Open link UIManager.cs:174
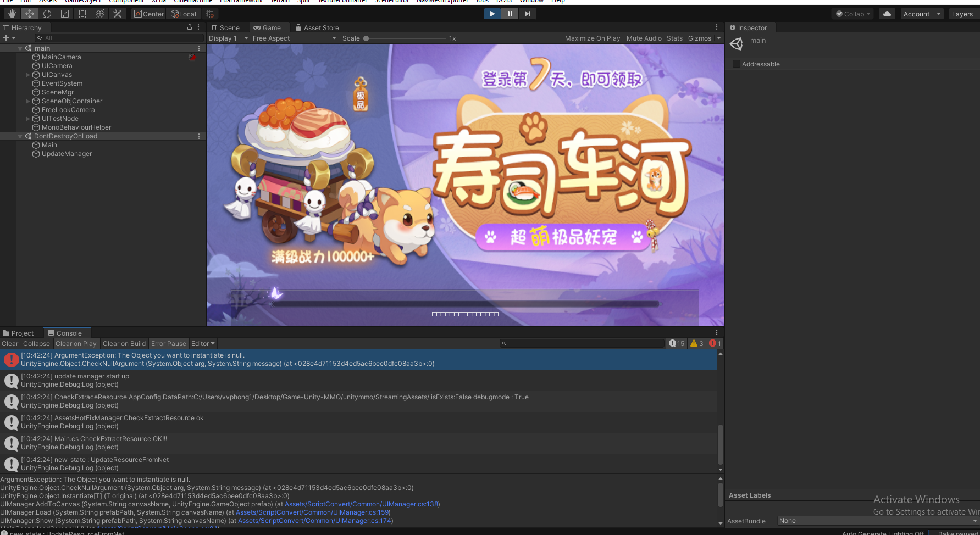Screen dimensions: 980x535 [x=315, y=520]
